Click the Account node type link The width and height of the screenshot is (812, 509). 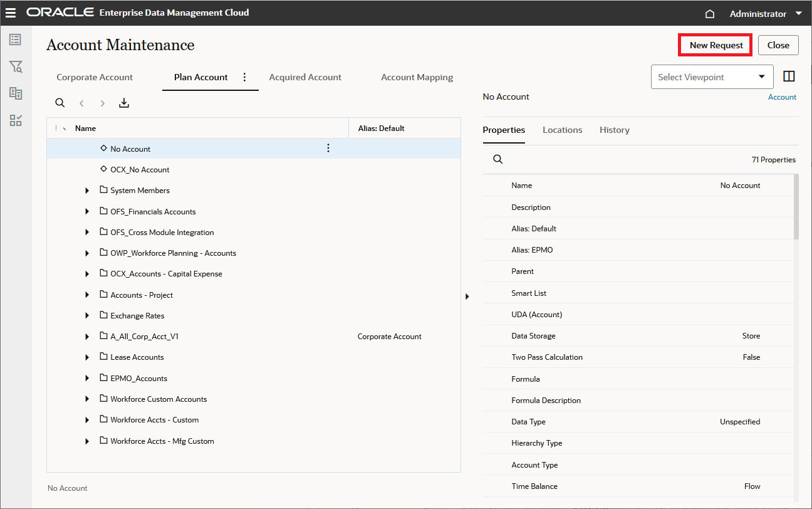782,97
